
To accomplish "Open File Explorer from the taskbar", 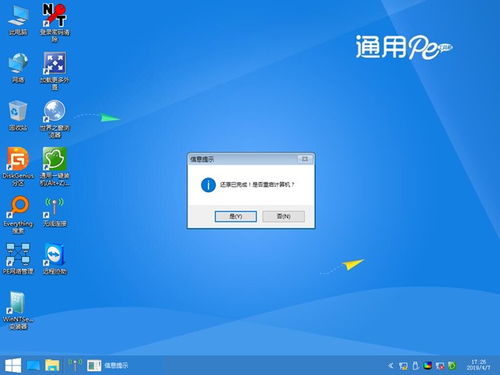I will (x=52, y=365).
